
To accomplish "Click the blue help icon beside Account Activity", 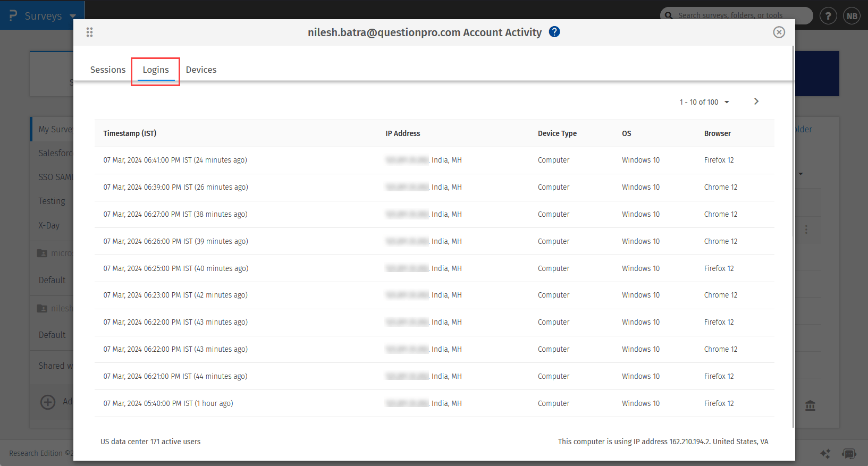I will (x=554, y=32).
